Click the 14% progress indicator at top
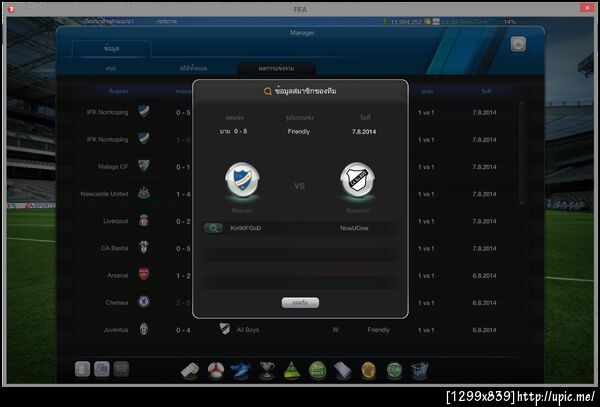Image resolution: width=600 pixels, height=407 pixels. pyautogui.click(x=510, y=22)
